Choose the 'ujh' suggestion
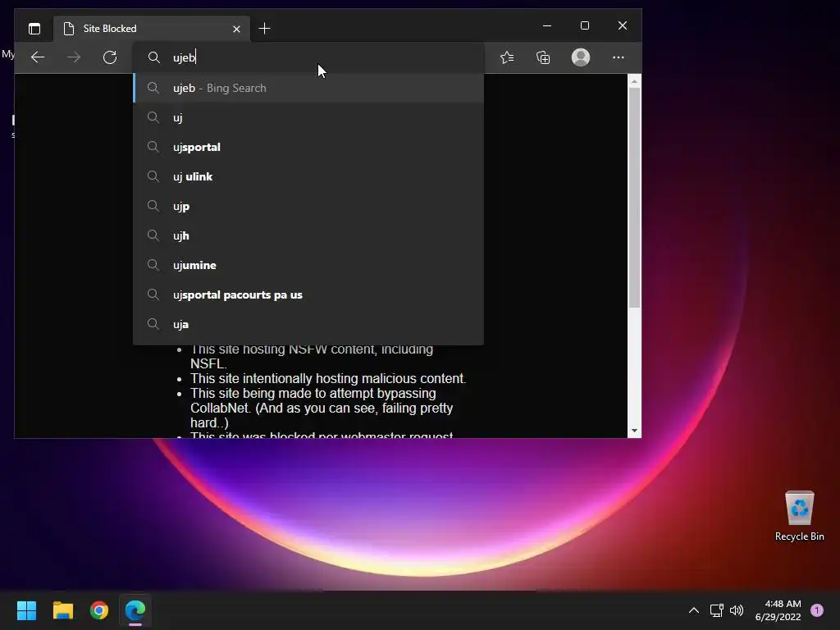 (308, 235)
